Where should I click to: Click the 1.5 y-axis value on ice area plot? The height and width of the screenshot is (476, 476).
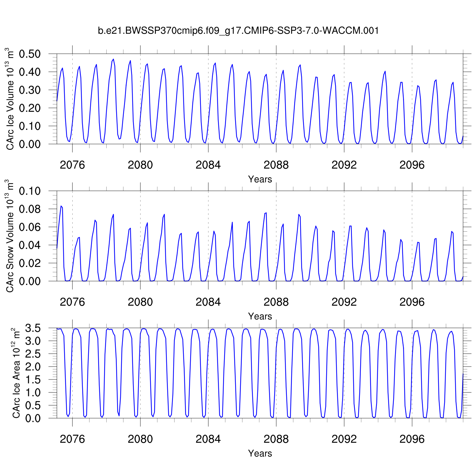click(x=33, y=380)
